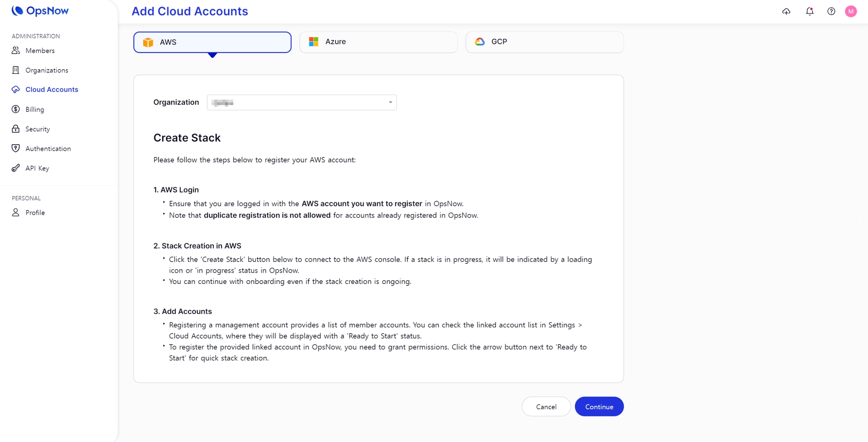
Task: Click the OpsNow logo
Action: (x=40, y=11)
